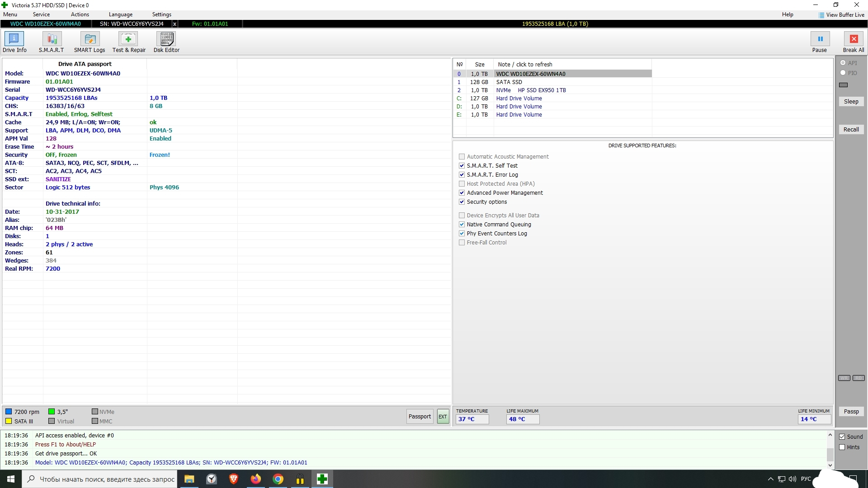Open the Help menu
This screenshot has height=488, width=868.
point(788,14)
